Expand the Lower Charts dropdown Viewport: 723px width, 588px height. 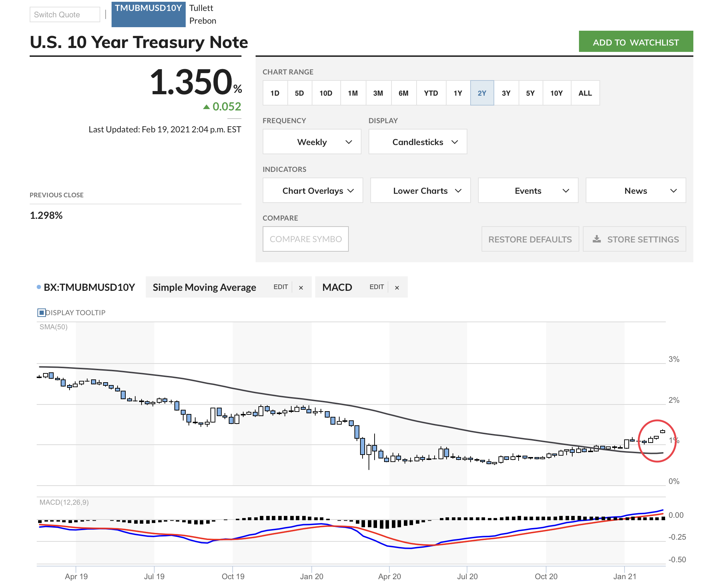click(x=420, y=191)
